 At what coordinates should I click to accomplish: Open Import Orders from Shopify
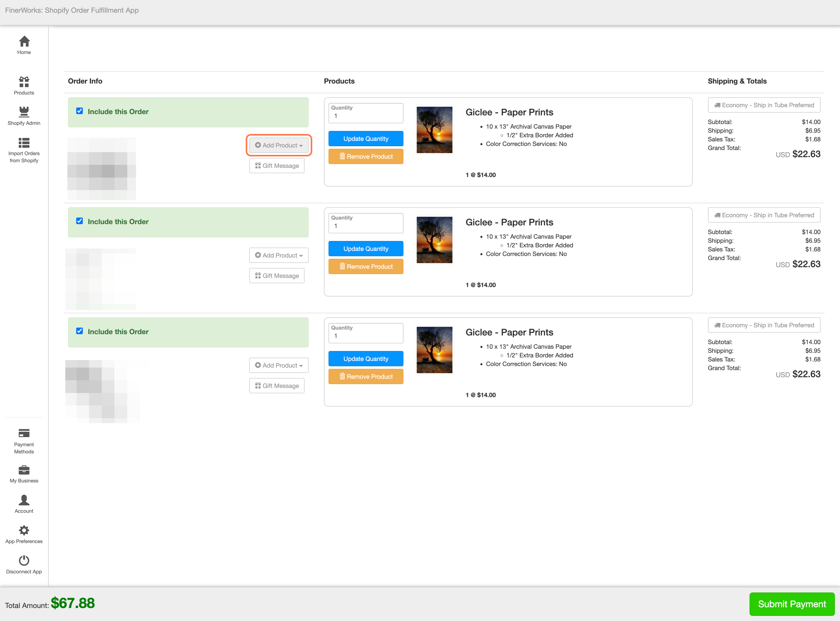click(x=24, y=150)
